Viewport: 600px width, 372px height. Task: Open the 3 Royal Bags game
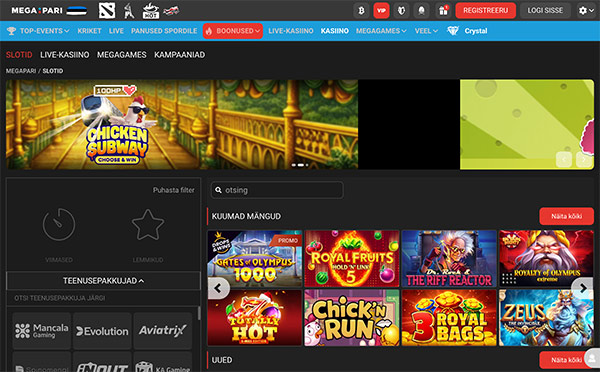pos(449,318)
